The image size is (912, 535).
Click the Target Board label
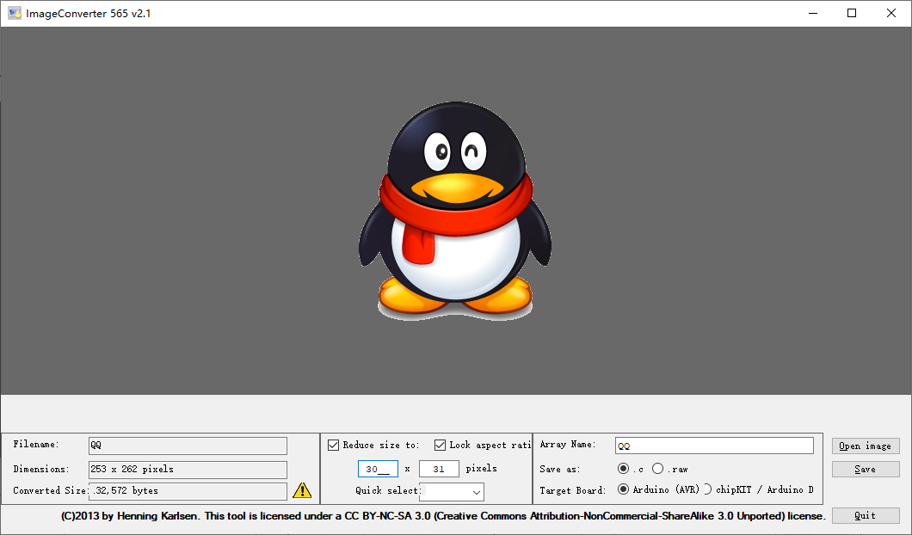coord(572,490)
